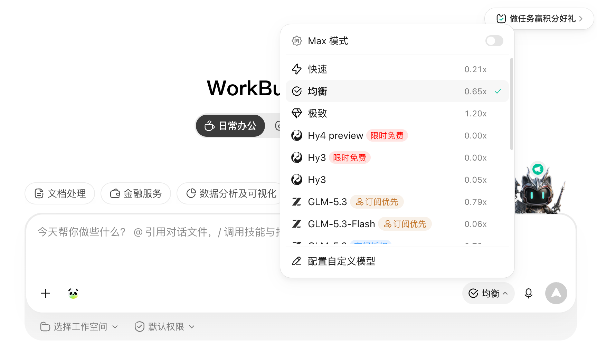Click the 限时免费 badge beside Hy4 preview
The image size is (597, 364).
pyautogui.click(x=387, y=135)
